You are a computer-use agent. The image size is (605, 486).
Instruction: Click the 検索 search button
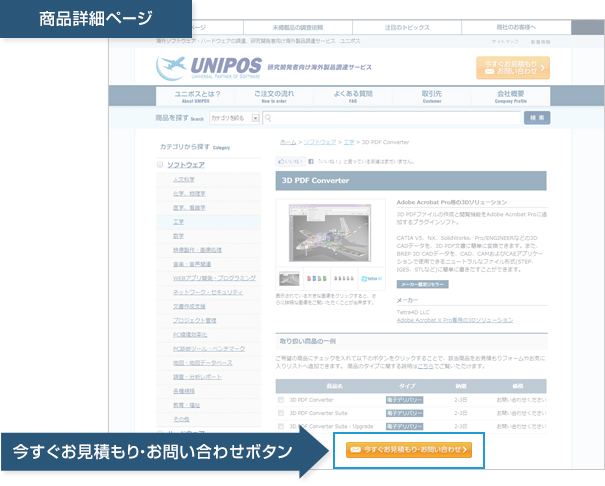[x=537, y=118]
